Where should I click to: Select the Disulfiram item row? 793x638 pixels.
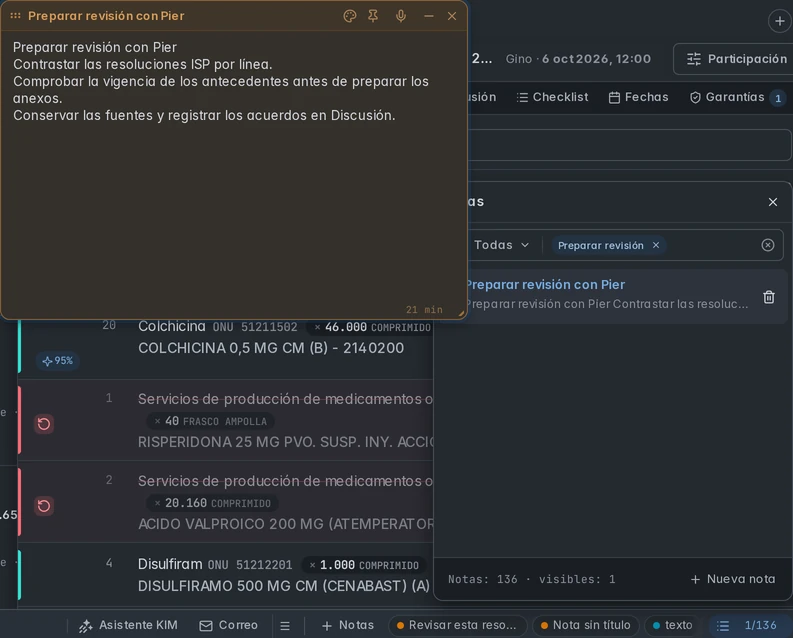[x=226, y=575]
